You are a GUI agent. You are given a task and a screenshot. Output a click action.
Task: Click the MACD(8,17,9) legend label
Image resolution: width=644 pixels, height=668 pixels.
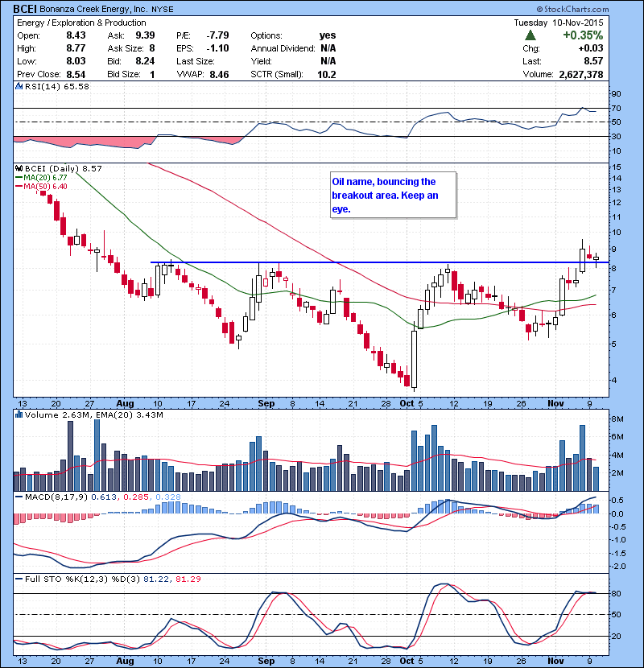pos(56,497)
